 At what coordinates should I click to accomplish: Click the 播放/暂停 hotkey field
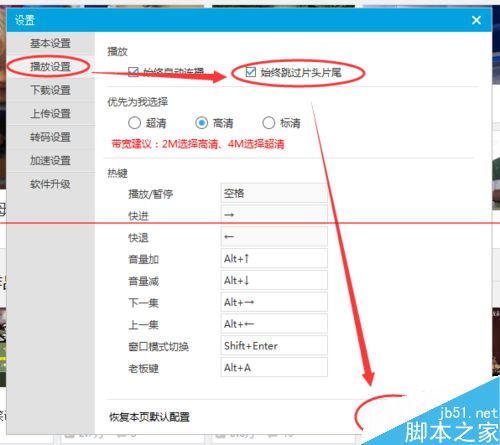point(274,193)
